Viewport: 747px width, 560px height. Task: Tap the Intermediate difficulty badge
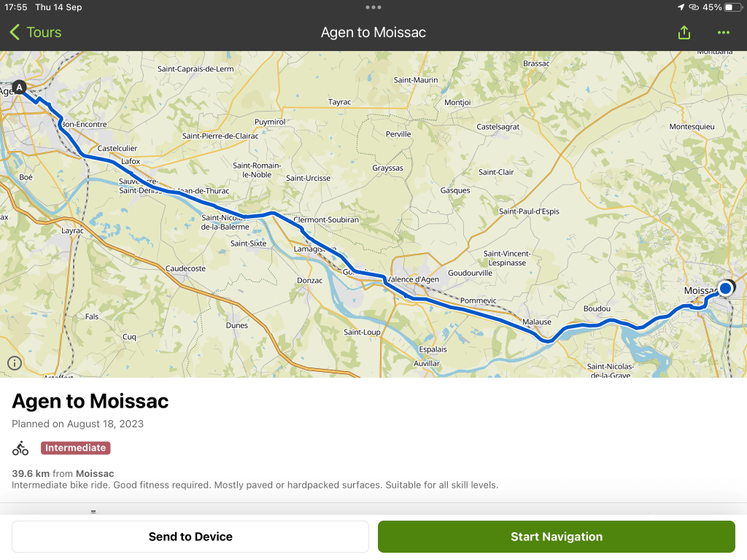(x=76, y=448)
